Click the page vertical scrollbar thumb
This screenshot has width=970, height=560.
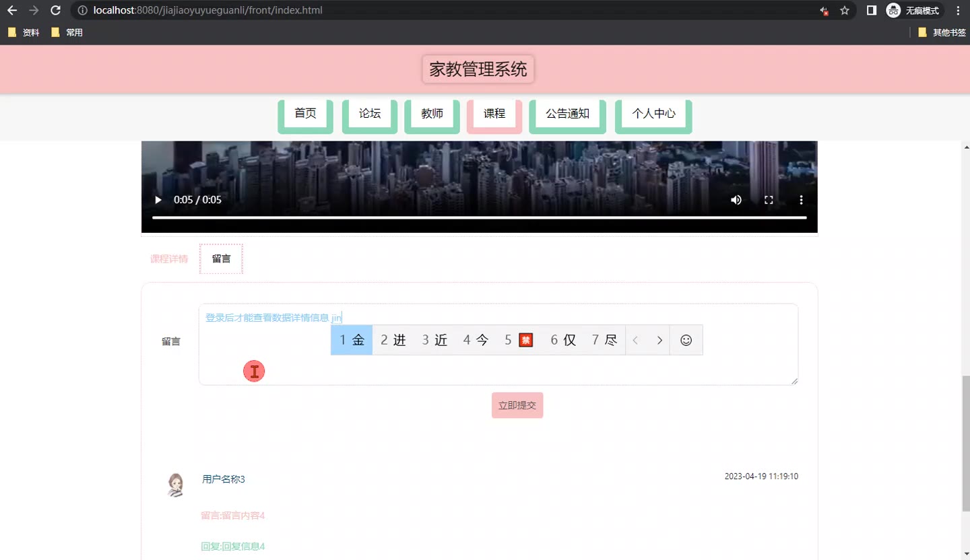tap(966, 444)
